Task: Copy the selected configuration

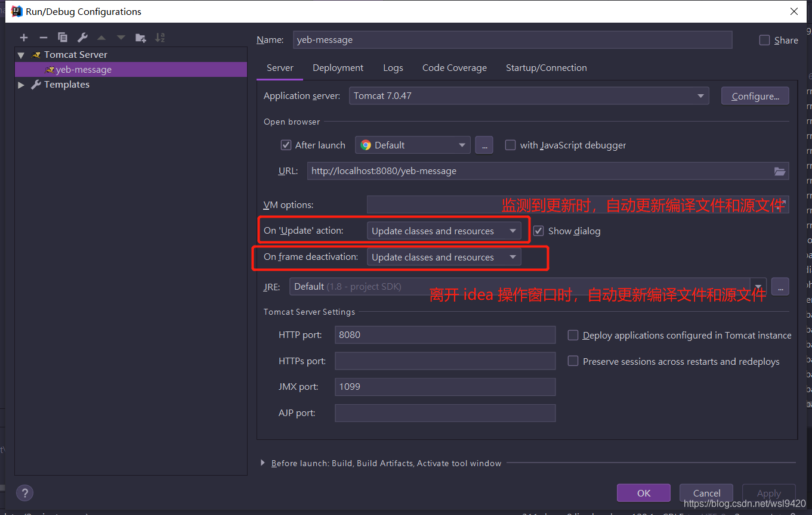Action: (63, 38)
